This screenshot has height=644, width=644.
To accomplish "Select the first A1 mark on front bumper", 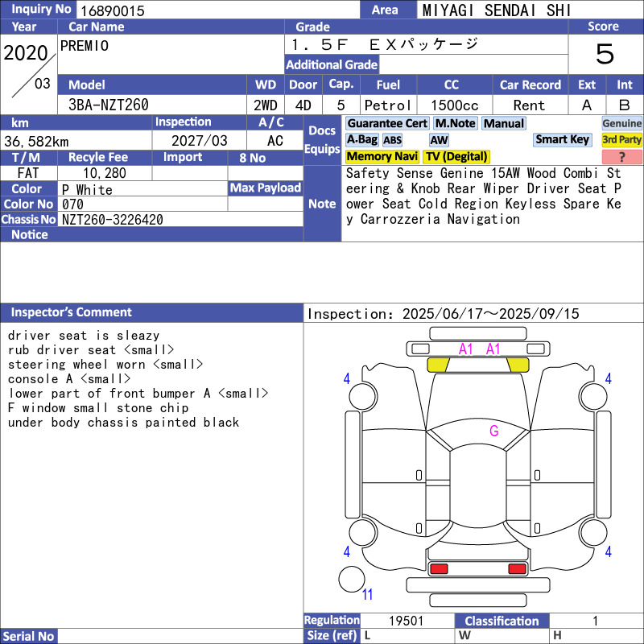I will point(466,349).
